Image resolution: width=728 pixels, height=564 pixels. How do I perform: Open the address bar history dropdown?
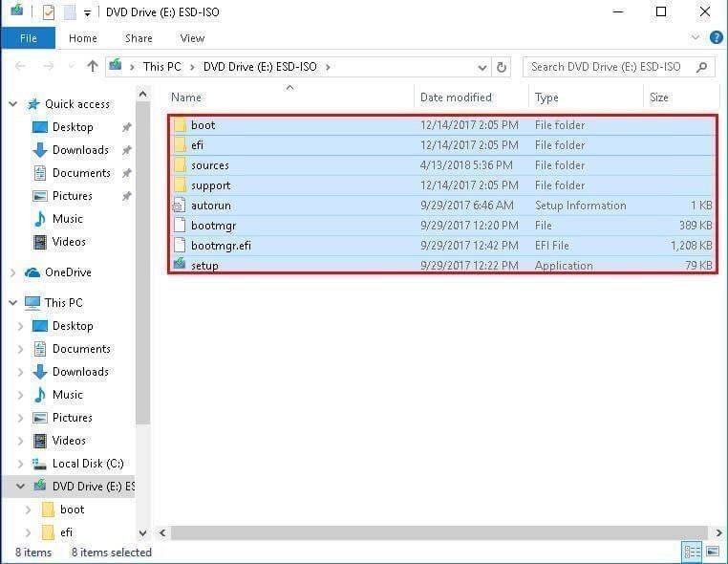(482, 68)
